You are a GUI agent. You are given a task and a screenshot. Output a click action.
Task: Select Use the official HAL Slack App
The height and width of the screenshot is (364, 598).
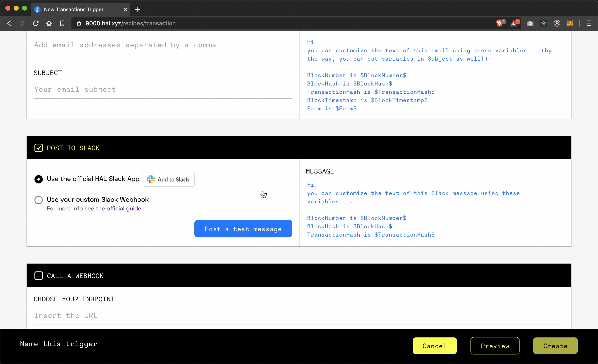(x=39, y=179)
